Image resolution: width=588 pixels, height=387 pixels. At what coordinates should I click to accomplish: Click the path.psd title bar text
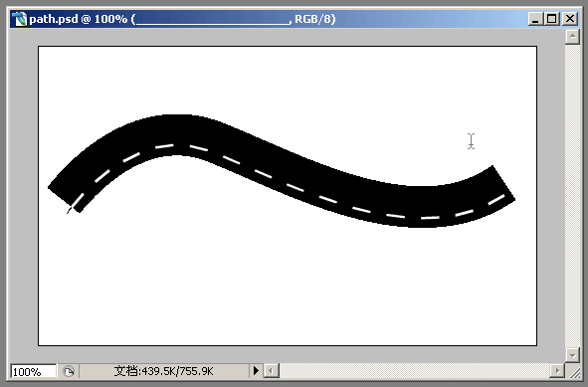click(x=182, y=19)
